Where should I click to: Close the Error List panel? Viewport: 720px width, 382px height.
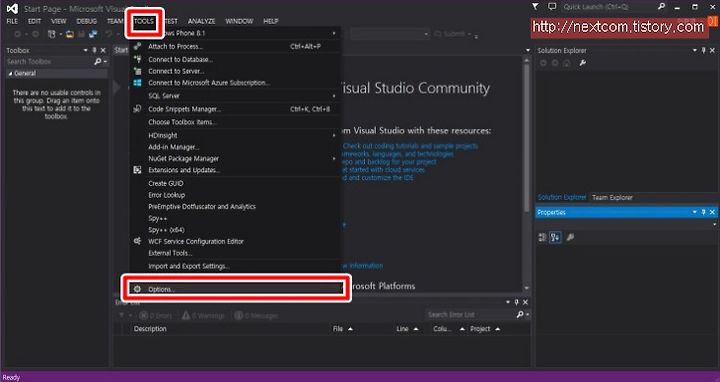coord(525,302)
